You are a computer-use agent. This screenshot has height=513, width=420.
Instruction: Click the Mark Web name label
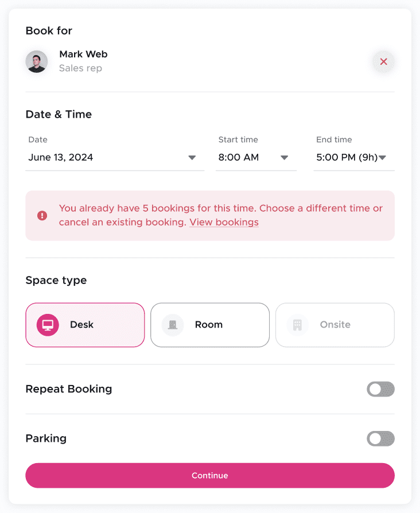pyautogui.click(x=83, y=55)
